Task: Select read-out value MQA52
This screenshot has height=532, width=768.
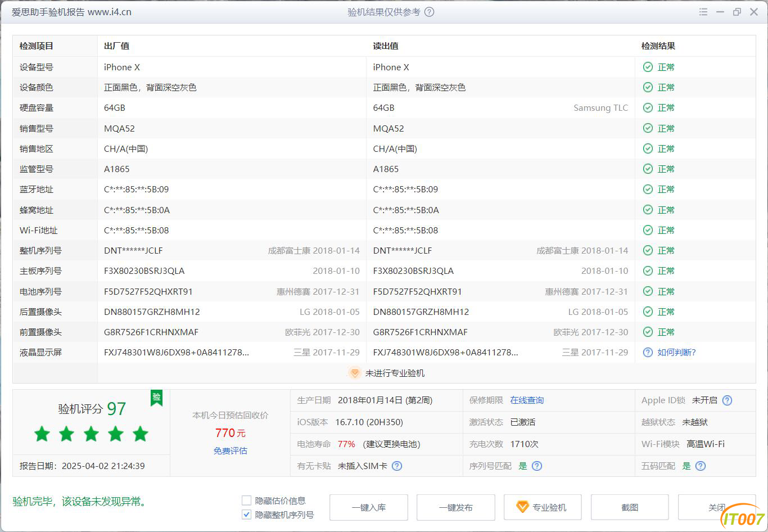Action: coord(388,129)
